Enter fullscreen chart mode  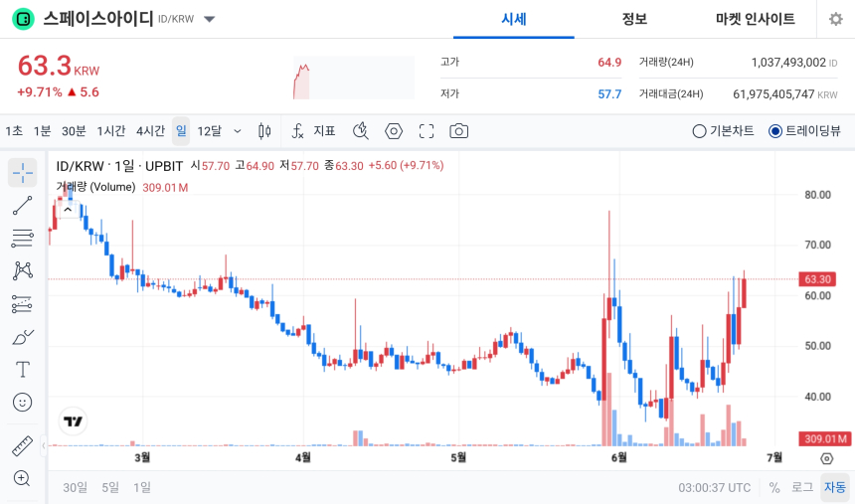(x=427, y=131)
